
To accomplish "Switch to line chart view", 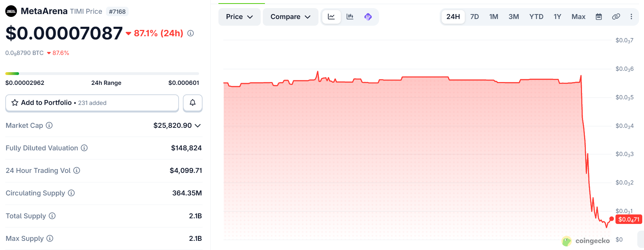I will click(x=332, y=17).
